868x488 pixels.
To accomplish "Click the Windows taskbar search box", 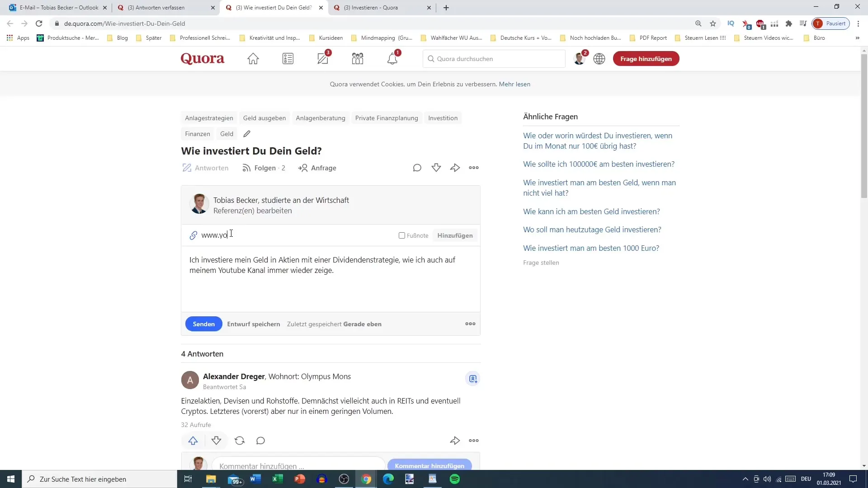I will tap(99, 479).
